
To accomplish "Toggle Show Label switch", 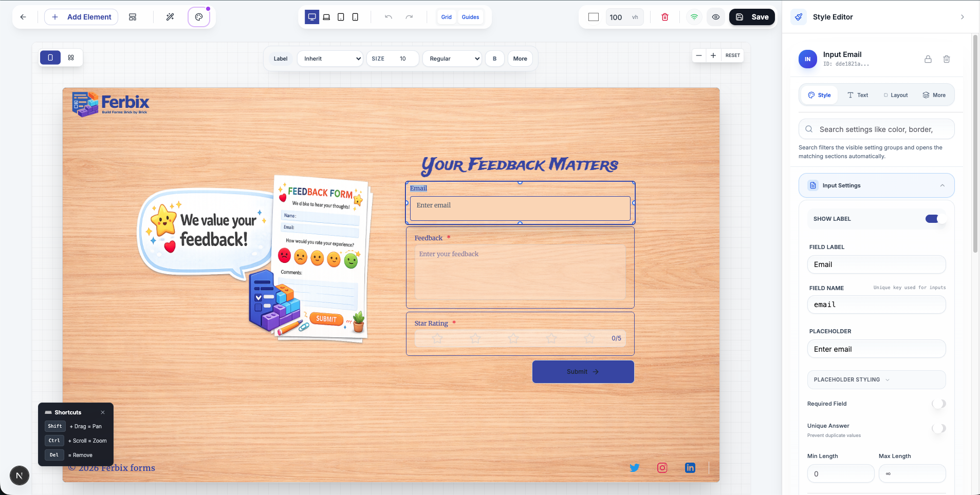I will (935, 219).
